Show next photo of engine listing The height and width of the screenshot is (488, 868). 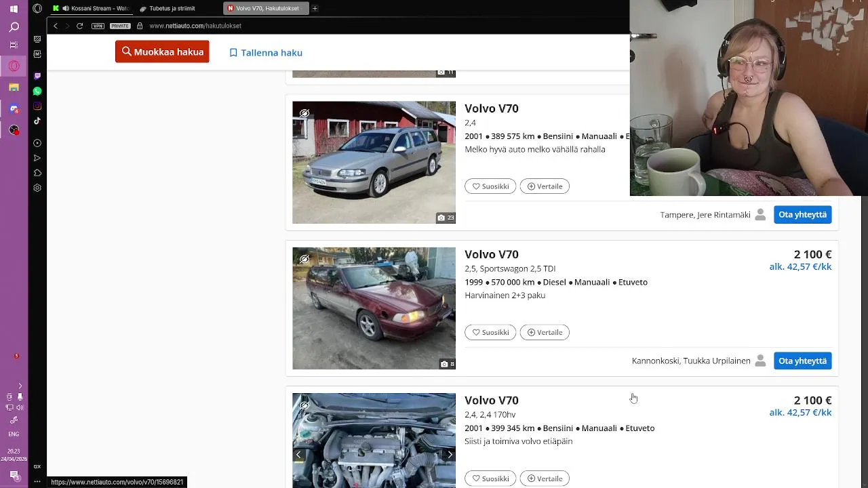pos(449,454)
